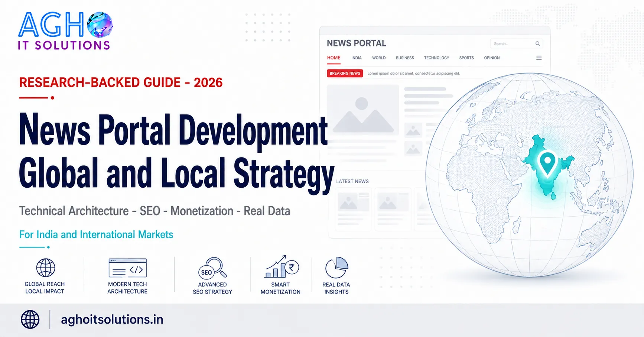644x337 pixels.
Task: Select the BUSINESS tab in News Portal
Action: pyautogui.click(x=405, y=58)
